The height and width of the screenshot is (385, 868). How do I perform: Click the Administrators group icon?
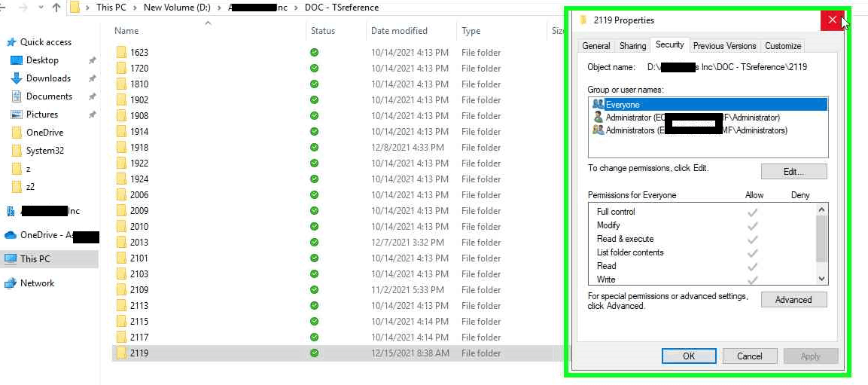click(598, 131)
